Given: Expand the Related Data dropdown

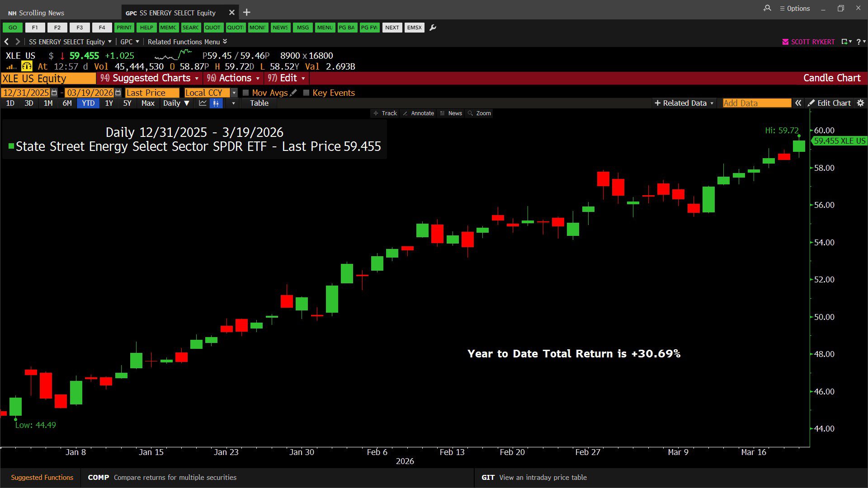Looking at the screenshot, I should tap(684, 103).
